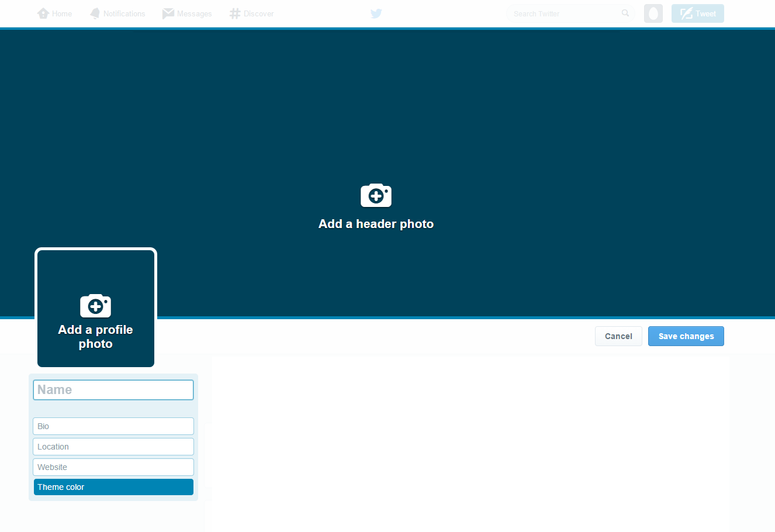
Task: Save changes to the profile
Action: (686, 336)
